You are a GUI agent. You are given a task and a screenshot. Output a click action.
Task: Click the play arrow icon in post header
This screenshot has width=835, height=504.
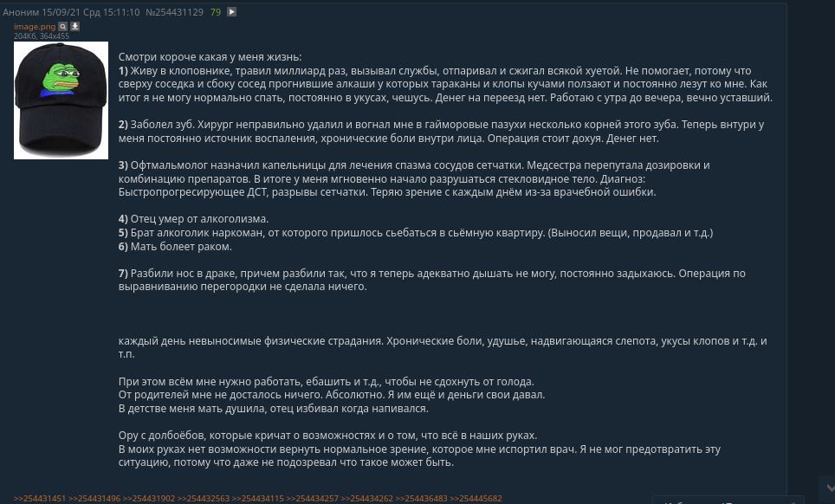pos(231,12)
